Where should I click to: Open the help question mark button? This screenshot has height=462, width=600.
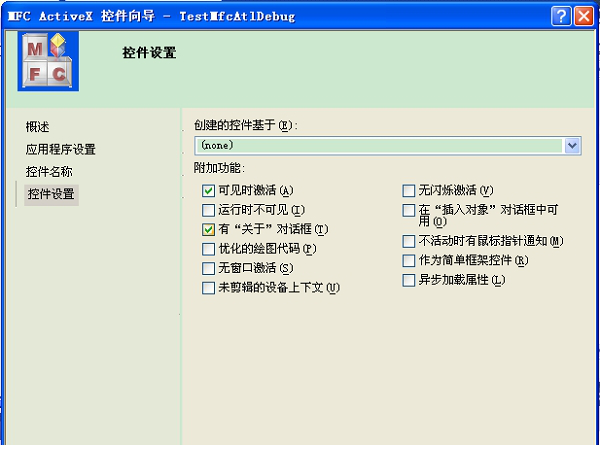click(561, 16)
